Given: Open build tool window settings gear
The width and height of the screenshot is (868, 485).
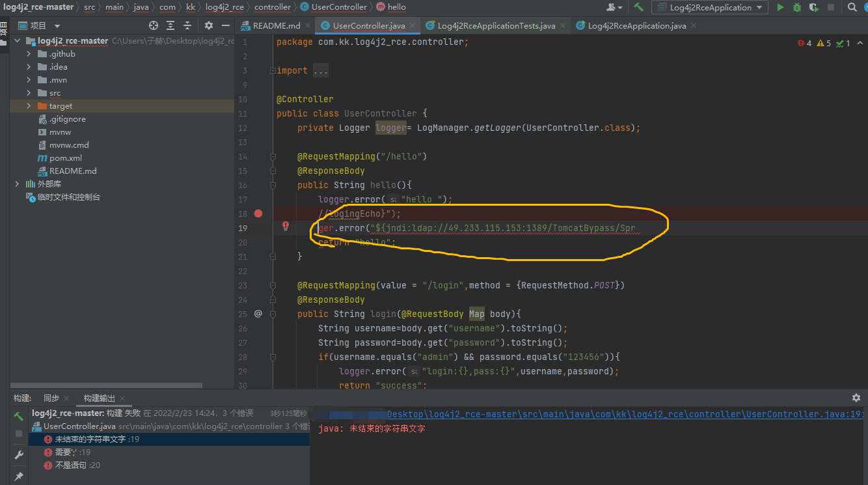Looking at the screenshot, I should pos(856,398).
